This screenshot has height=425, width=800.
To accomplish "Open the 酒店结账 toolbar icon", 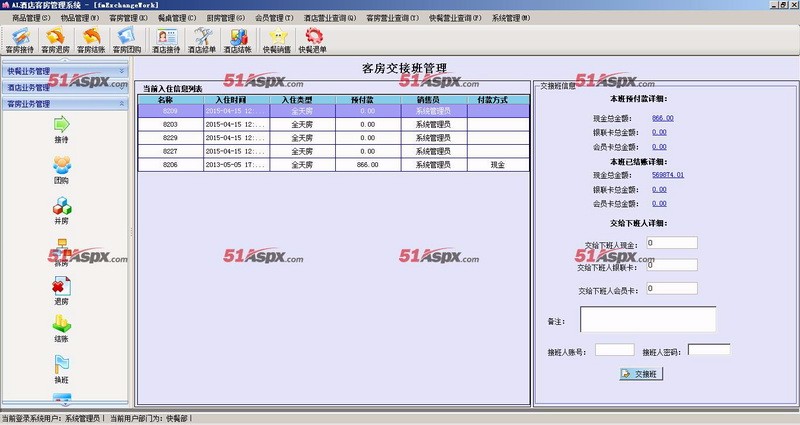I will [x=238, y=40].
